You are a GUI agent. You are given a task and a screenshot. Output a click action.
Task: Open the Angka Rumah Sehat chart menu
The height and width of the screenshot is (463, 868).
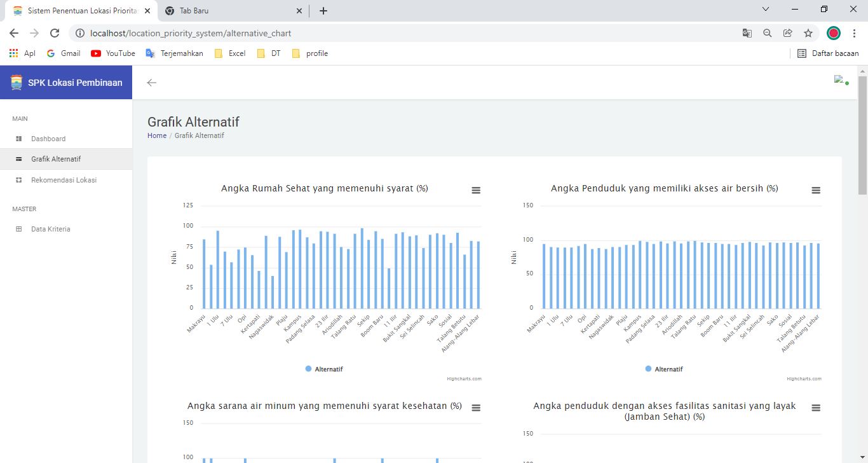476,190
